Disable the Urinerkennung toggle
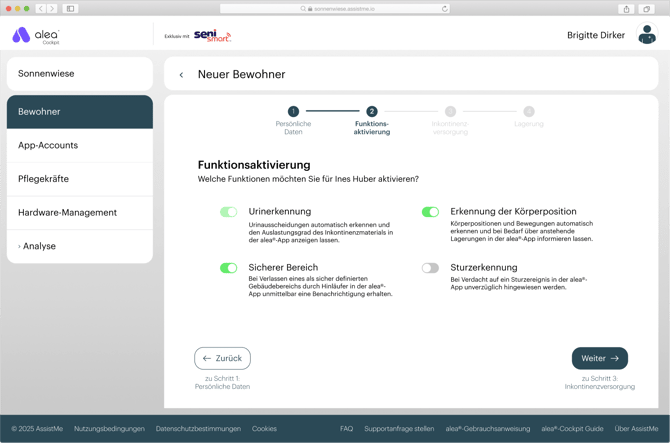Screen dimensions: 670x443 point(229,212)
